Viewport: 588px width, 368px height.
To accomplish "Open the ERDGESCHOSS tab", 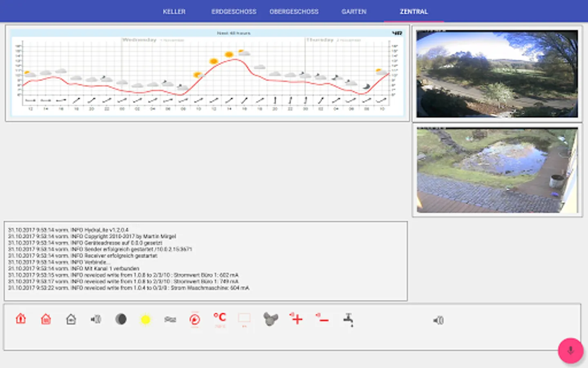I will [x=234, y=11].
